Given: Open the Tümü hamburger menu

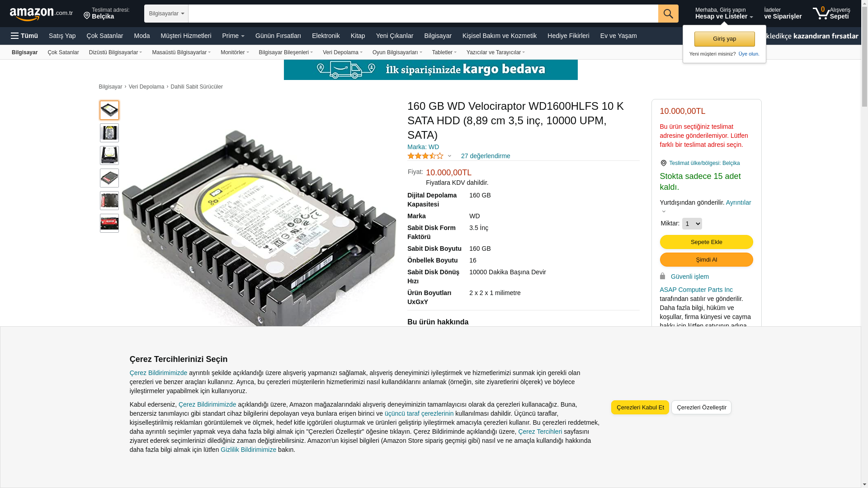Looking at the screenshot, I should [24, 36].
